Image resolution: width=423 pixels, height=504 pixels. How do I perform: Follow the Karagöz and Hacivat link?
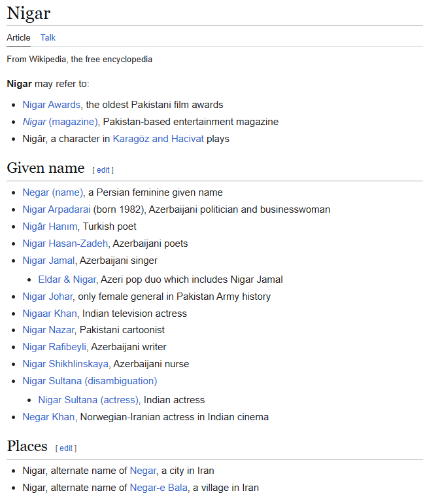tap(158, 139)
